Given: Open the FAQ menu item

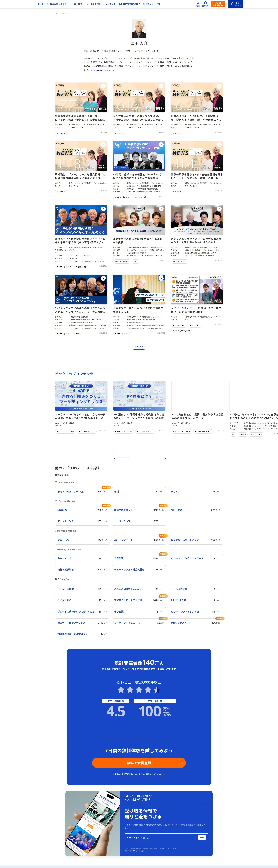Looking at the screenshot, I should click(x=159, y=4).
